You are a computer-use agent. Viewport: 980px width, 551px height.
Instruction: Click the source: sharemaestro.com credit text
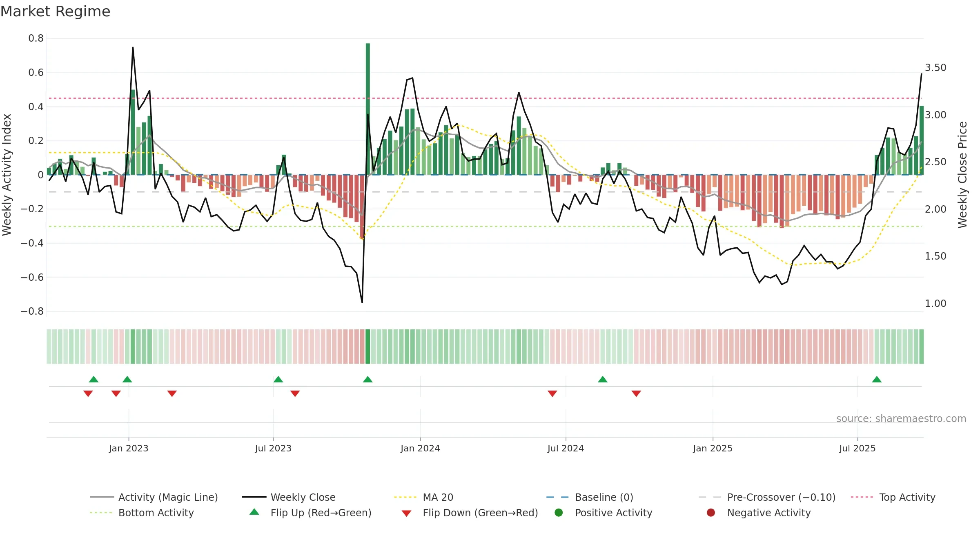901,418
